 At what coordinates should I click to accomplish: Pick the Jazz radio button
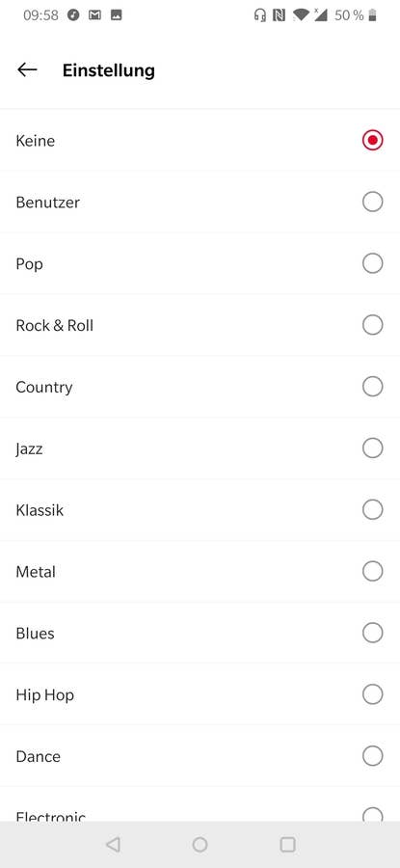372,448
